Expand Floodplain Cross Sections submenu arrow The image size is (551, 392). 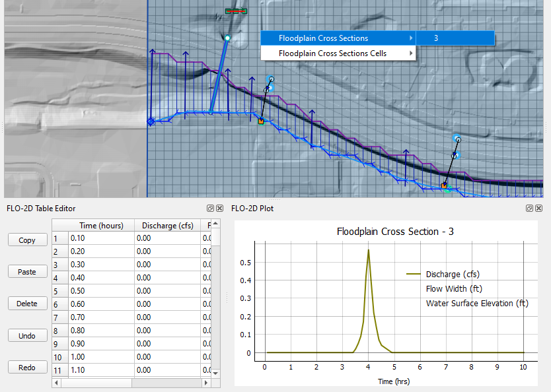pyautogui.click(x=412, y=38)
